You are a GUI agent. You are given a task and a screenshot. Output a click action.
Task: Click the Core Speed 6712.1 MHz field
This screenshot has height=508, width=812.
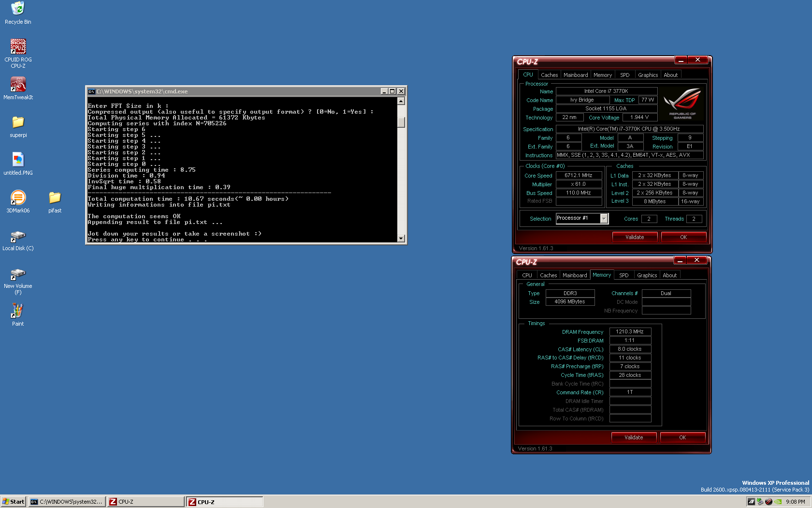(579, 176)
